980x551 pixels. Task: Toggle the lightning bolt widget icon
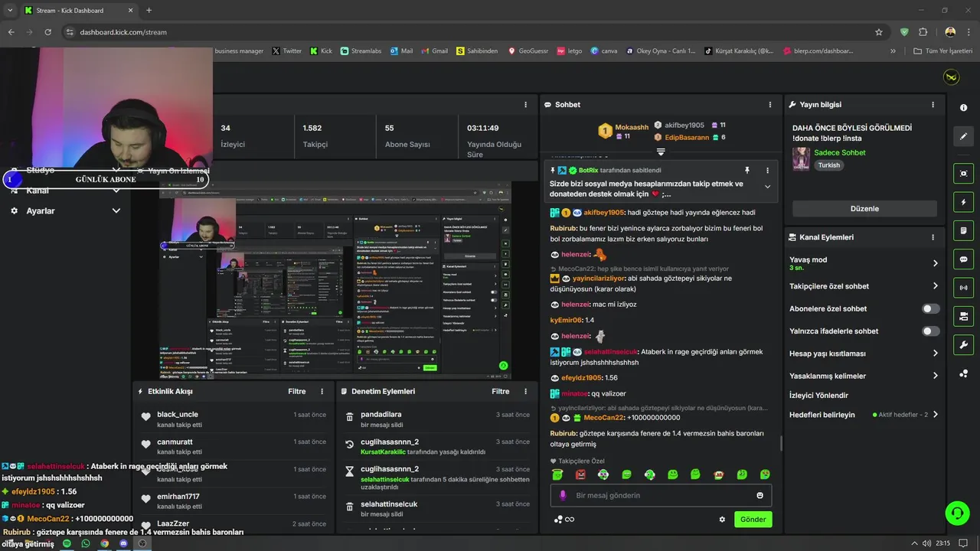963,202
